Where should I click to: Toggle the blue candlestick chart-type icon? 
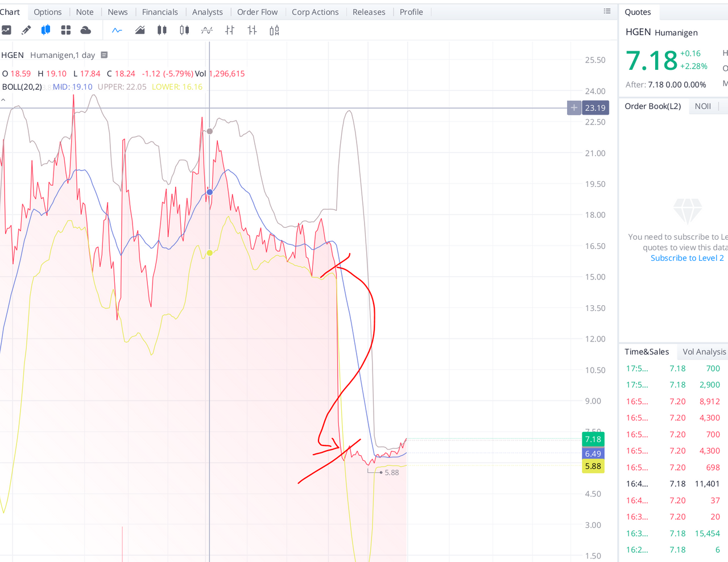[x=46, y=30]
